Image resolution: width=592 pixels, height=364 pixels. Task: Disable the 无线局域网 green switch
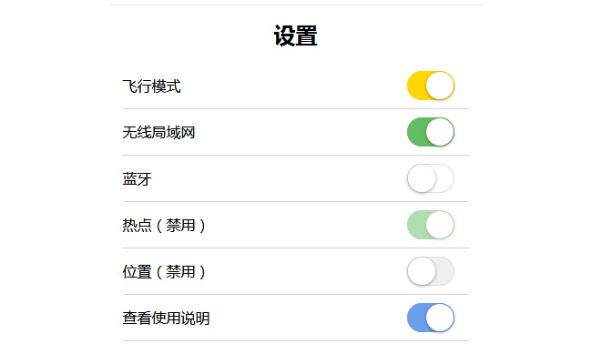(430, 132)
